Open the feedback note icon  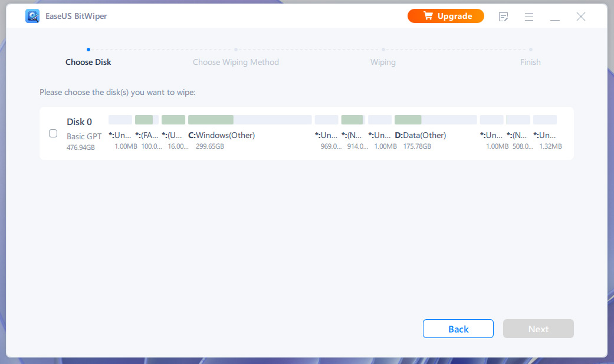click(x=503, y=17)
